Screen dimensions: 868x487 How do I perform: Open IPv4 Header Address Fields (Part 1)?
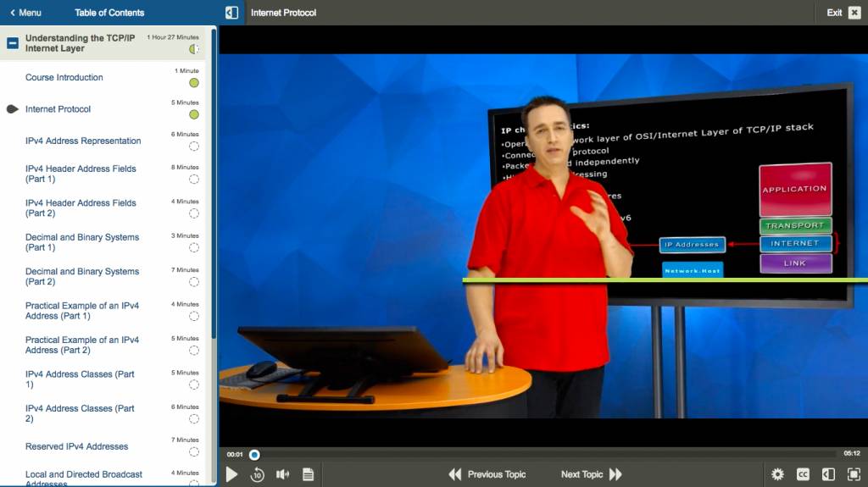pos(81,174)
